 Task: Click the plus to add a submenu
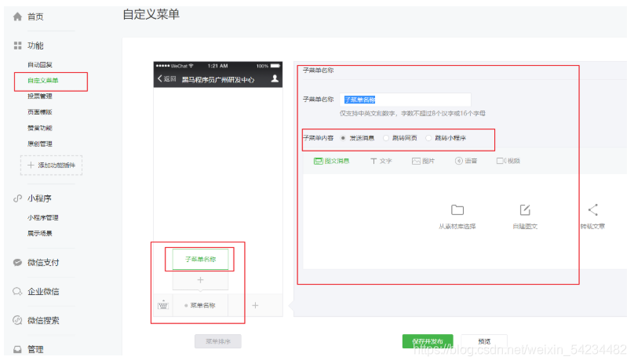pos(200,280)
